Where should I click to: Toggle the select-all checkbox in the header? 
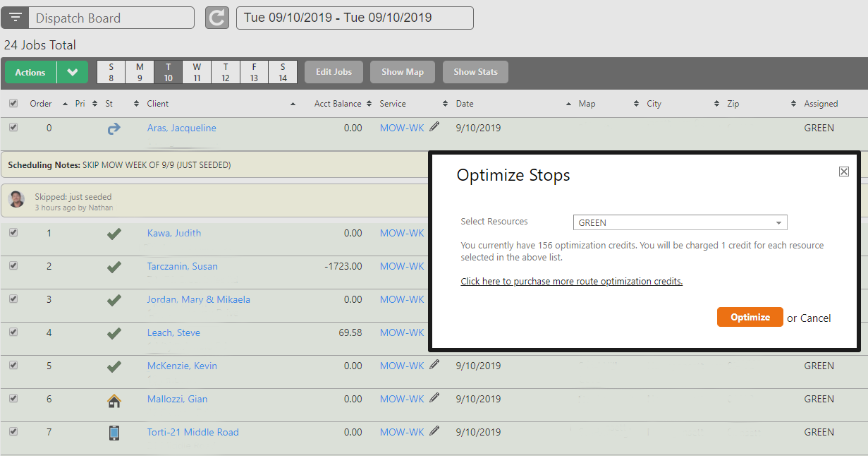click(12, 102)
